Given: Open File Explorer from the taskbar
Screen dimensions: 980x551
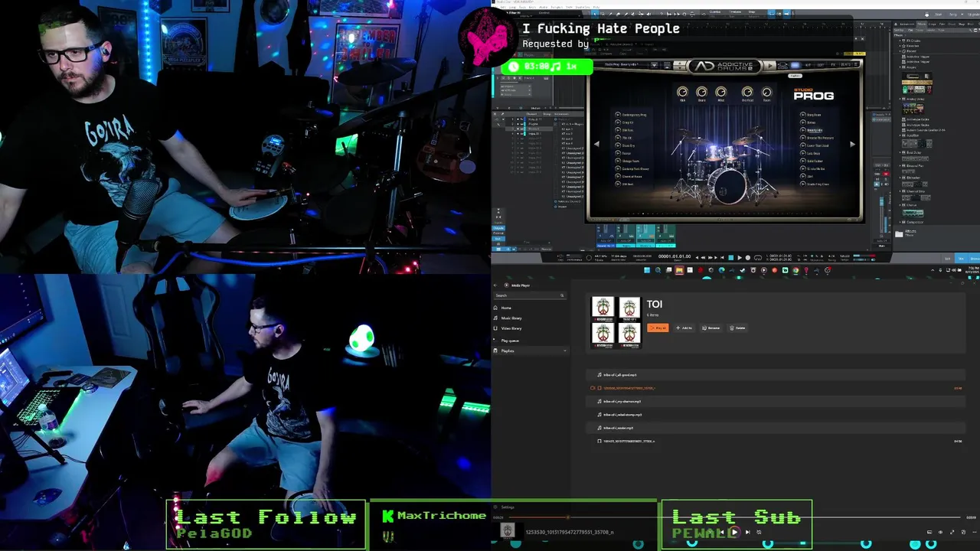Looking at the screenshot, I should coord(679,269).
